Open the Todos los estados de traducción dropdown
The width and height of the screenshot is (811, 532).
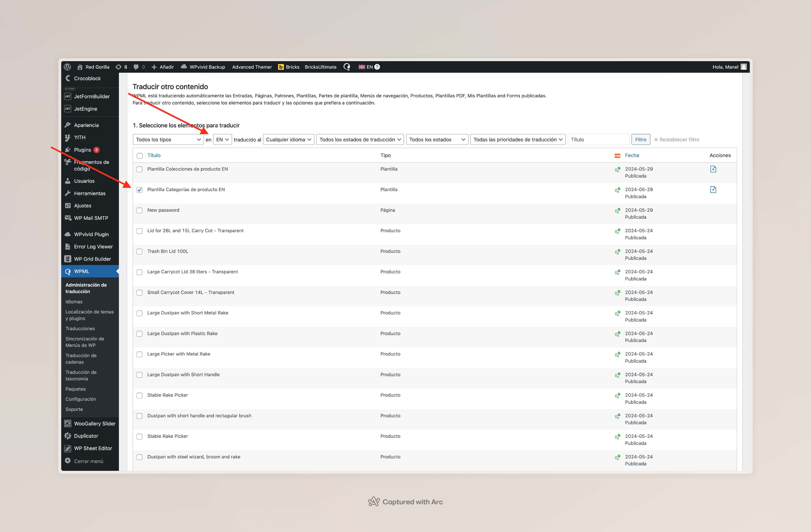point(360,140)
